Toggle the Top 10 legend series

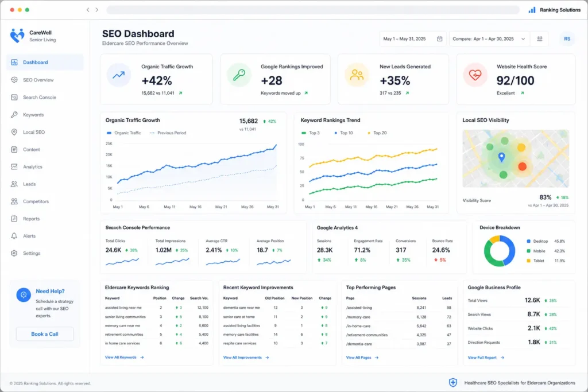[x=343, y=133]
